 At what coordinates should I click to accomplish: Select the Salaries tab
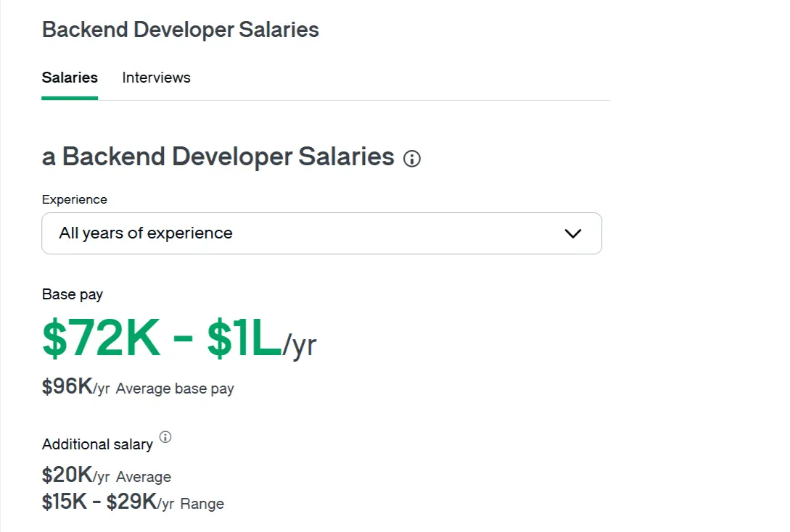[x=69, y=78]
